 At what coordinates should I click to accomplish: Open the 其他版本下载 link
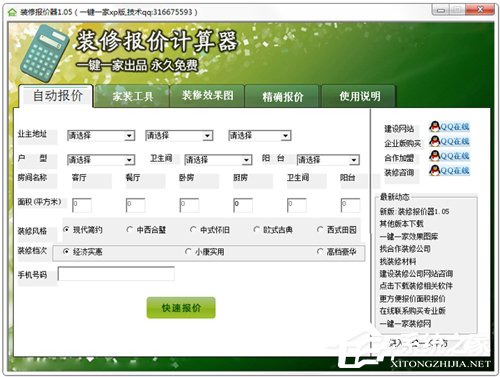[x=401, y=224]
